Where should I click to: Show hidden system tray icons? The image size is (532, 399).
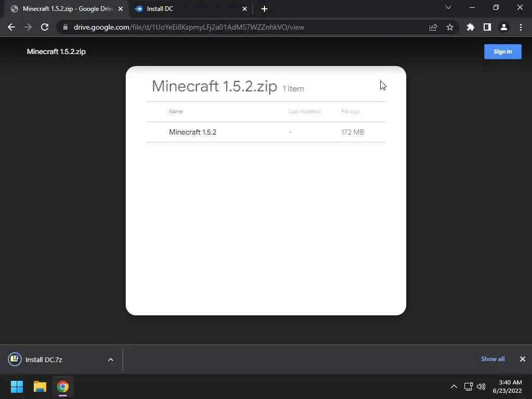coord(454,387)
